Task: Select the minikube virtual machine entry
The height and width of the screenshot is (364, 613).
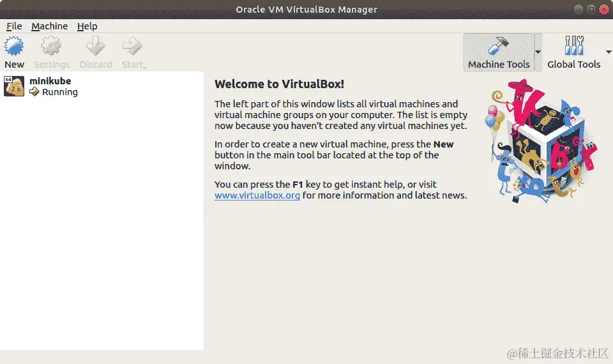Action: [x=102, y=86]
